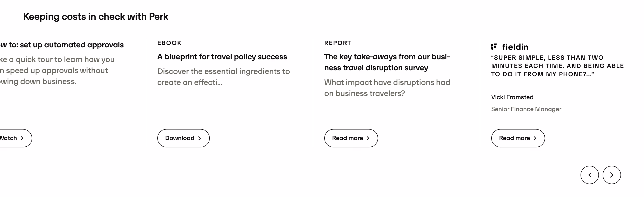
Task: Click the REPORT category label
Action: click(337, 43)
